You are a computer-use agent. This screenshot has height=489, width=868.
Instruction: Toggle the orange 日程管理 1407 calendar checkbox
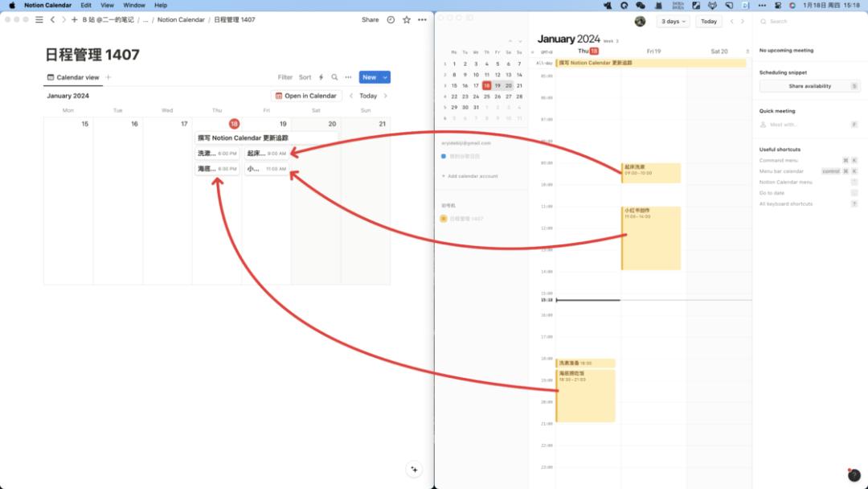(444, 219)
